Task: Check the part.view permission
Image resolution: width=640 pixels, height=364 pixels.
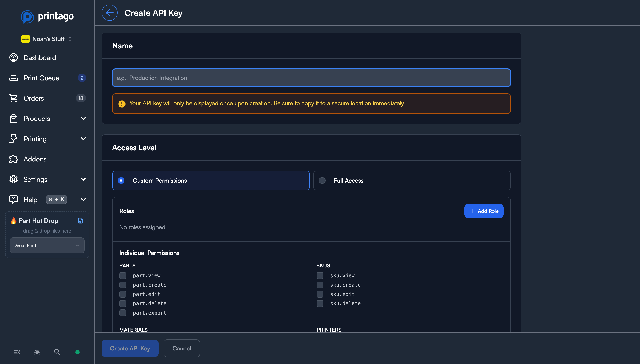Action: pyautogui.click(x=123, y=275)
